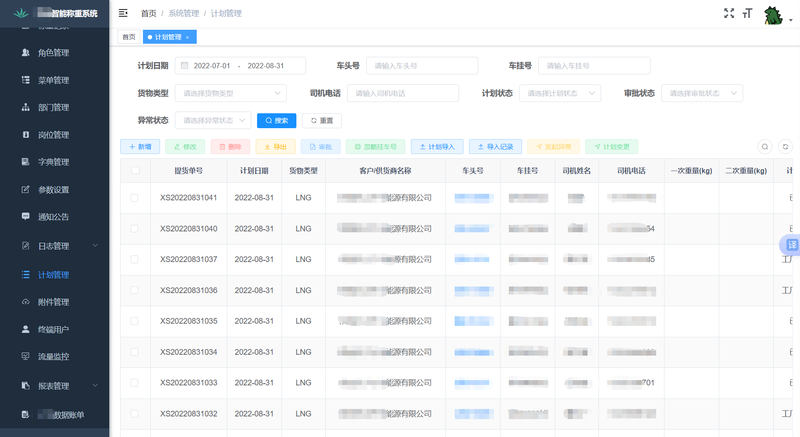Click the blue 搜索 button
Screen dimensions: 800x437
click(x=276, y=120)
